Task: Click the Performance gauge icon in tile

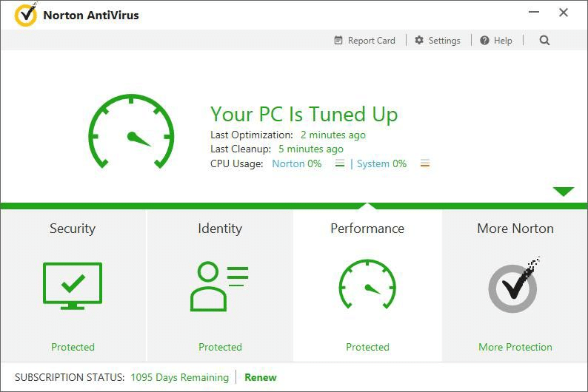Action: point(367,284)
